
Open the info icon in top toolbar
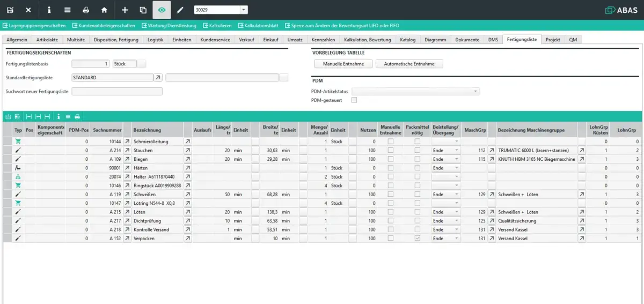[x=49, y=10]
